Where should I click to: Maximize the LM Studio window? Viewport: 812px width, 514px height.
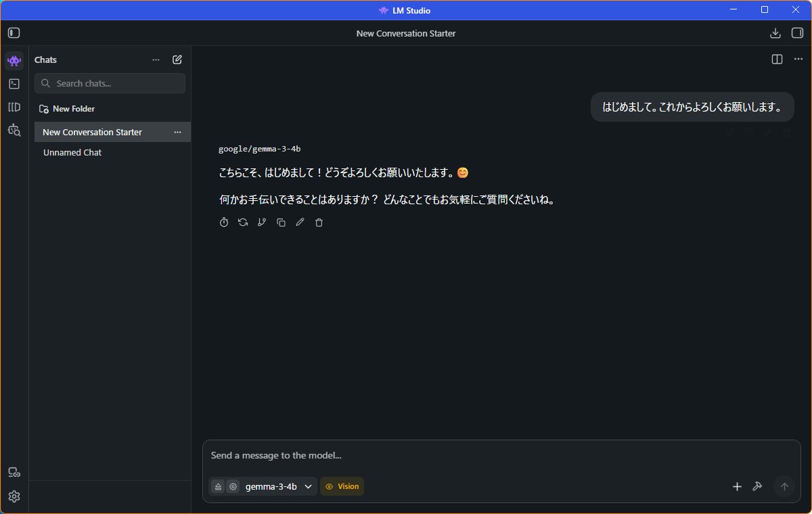point(765,10)
